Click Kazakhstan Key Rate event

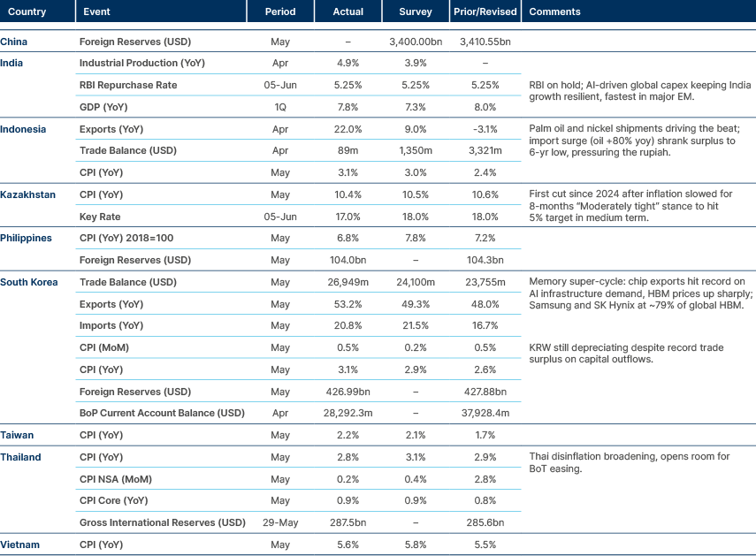(100, 217)
